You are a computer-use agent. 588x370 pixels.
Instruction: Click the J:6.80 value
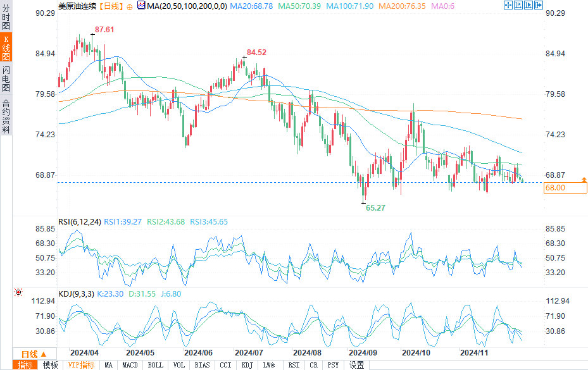[x=171, y=294]
